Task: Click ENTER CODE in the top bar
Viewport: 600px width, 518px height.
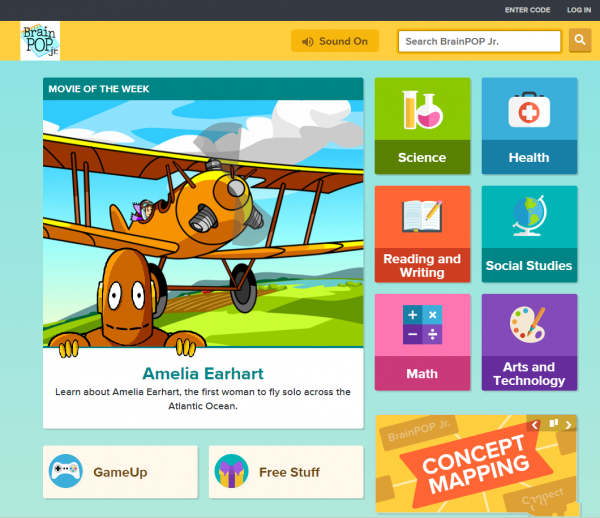Action: (527, 10)
